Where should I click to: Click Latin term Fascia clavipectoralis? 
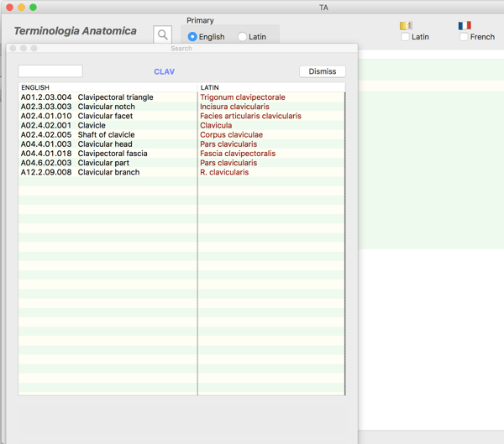click(238, 154)
